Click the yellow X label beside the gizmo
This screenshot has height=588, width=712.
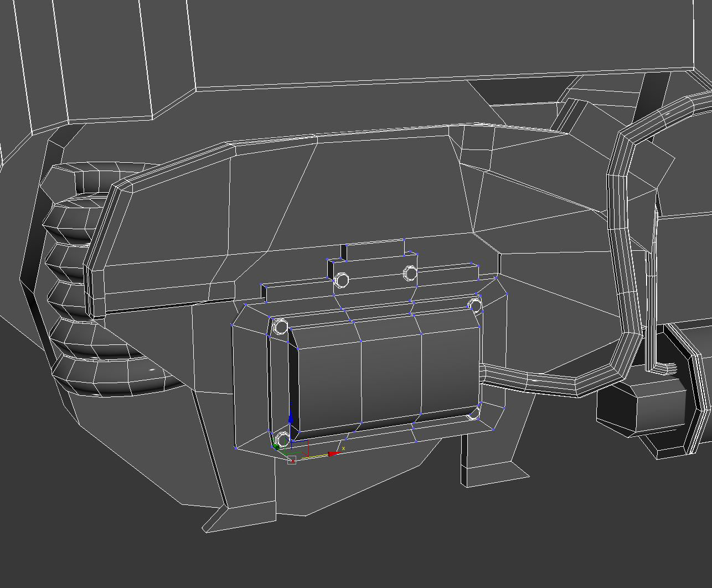[344, 448]
